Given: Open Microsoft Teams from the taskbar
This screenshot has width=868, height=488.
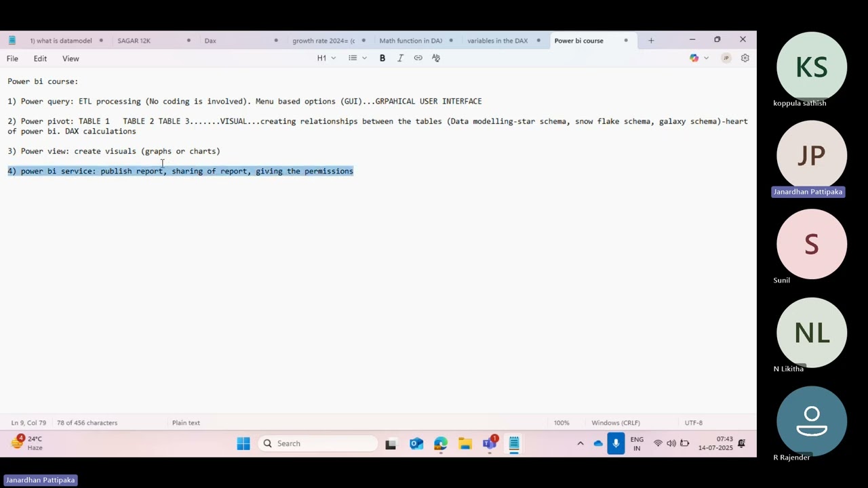Looking at the screenshot, I should pyautogui.click(x=490, y=444).
